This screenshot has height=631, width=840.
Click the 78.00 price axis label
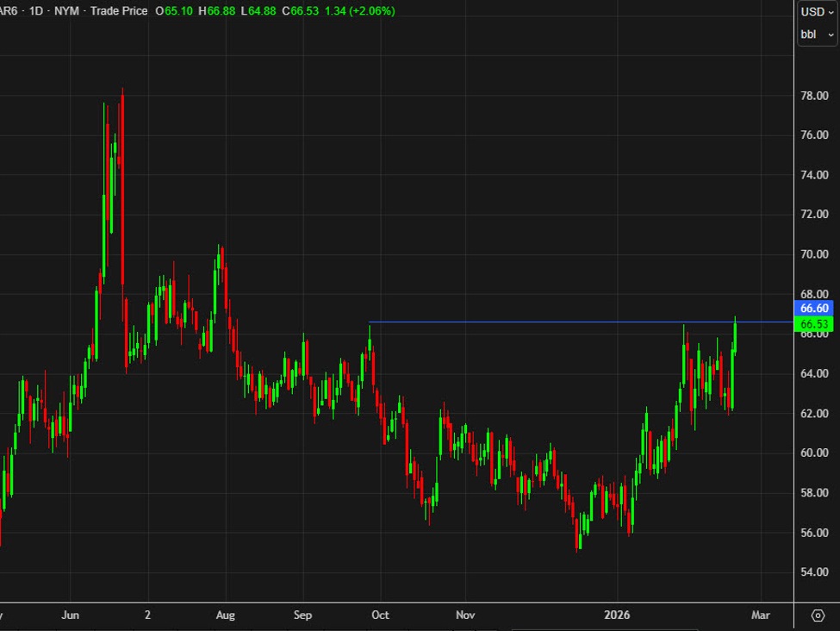point(814,96)
